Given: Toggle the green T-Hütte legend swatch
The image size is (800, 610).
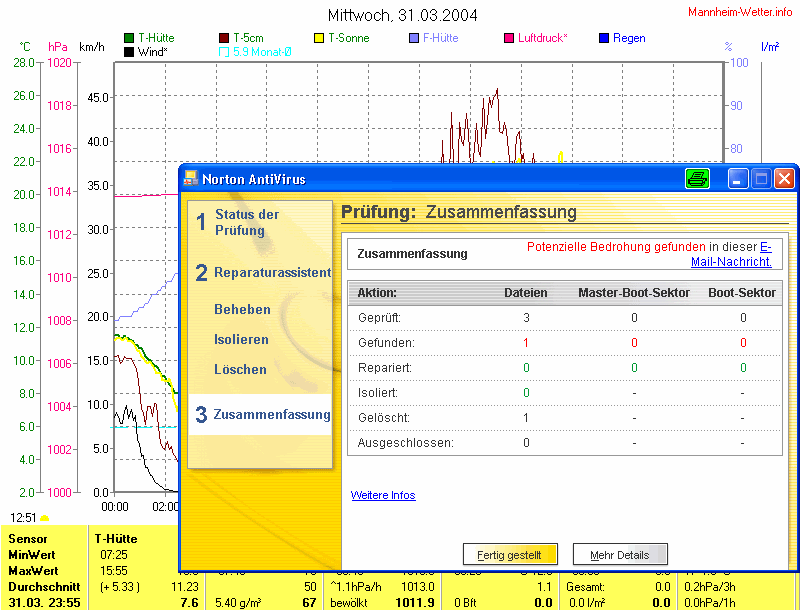Looking at the screenshot, I should coord(129,38).
